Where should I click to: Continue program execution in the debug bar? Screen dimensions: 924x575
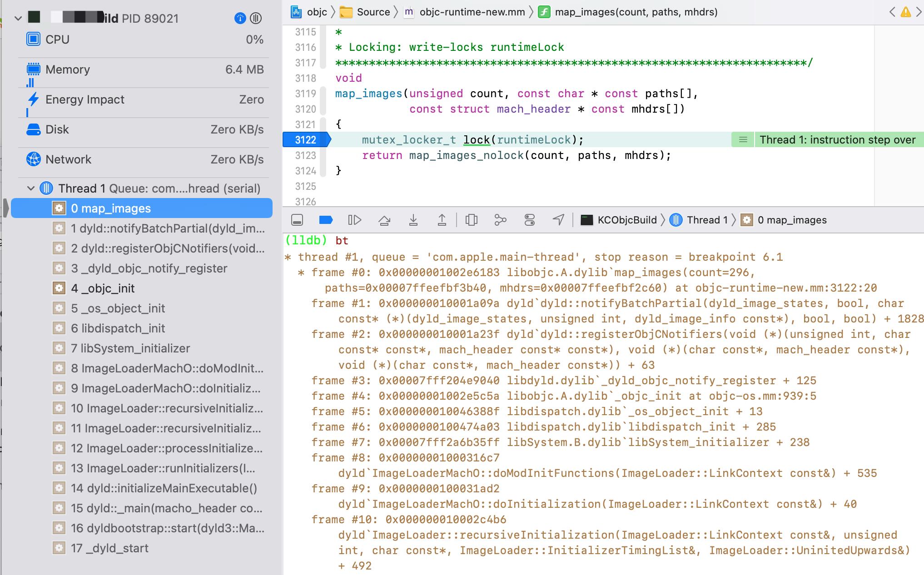[355, 220]
